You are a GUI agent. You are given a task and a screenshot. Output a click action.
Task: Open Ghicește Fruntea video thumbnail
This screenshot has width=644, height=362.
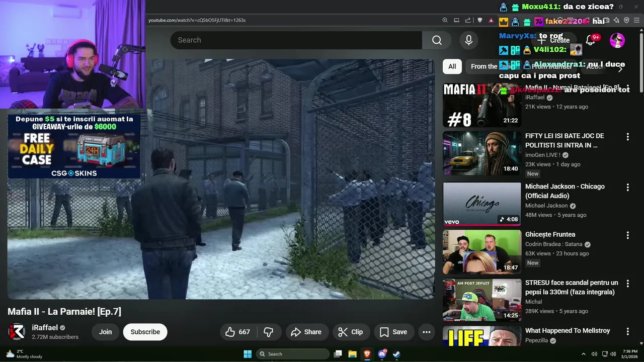click(x=482, y=252)
